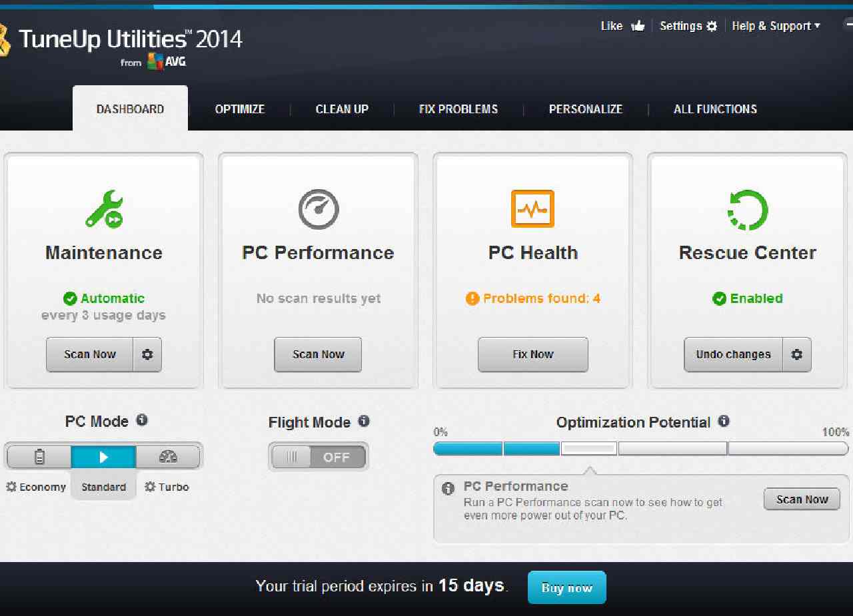Open the DASHBOARD tab

(x=130, y=109)
